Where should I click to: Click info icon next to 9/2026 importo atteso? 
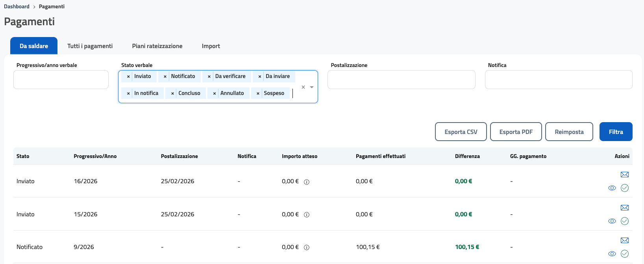click(307, 247)
